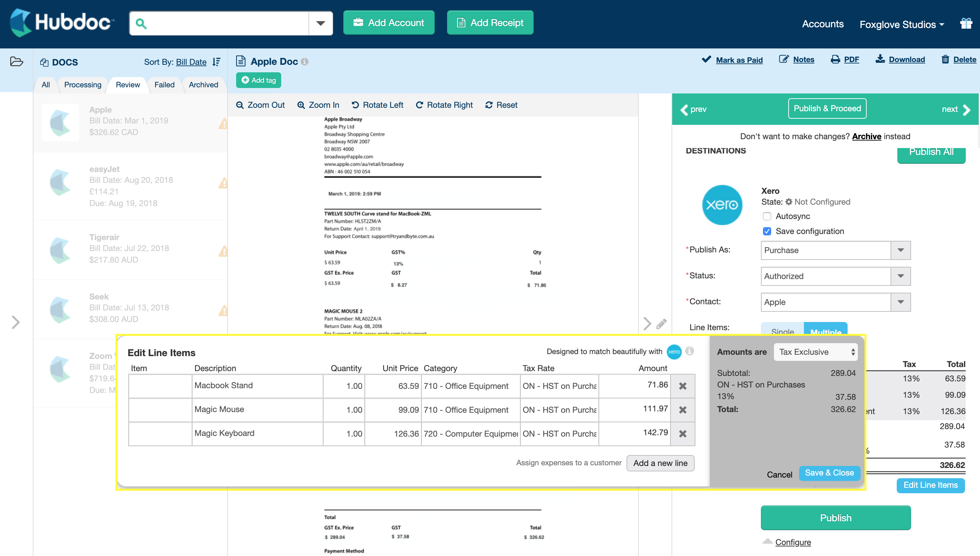Delete the Magic Keyboard line
Viewport: 980px width, 556px height.
pyautogui.click(x=683, y=434)
